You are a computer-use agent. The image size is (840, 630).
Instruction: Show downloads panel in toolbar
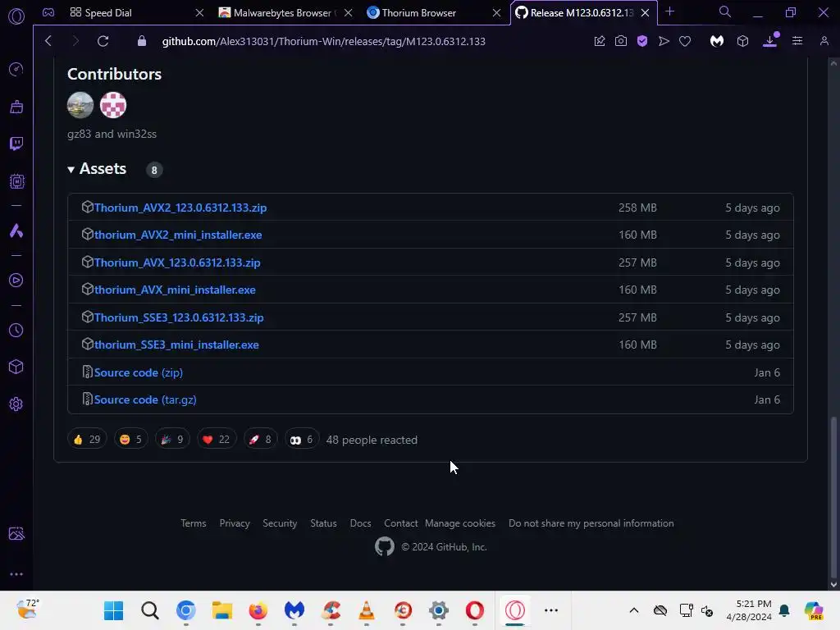click(x=769, y=41)
